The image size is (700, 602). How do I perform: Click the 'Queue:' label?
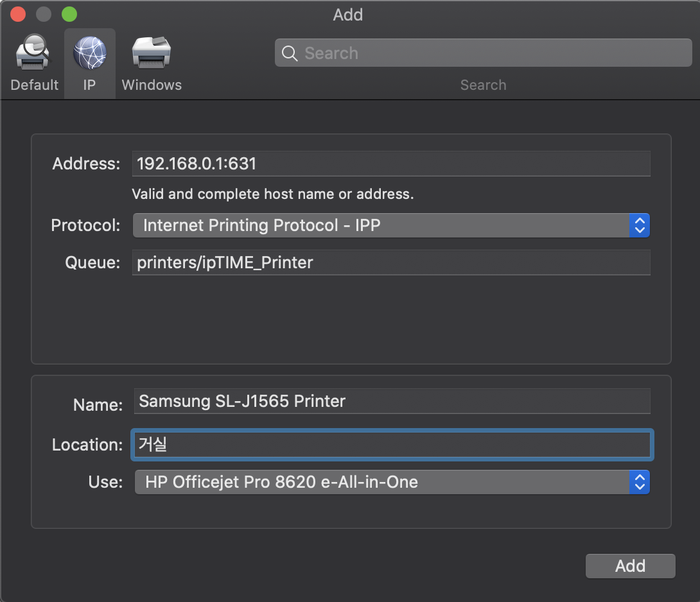tap(93, 262)
